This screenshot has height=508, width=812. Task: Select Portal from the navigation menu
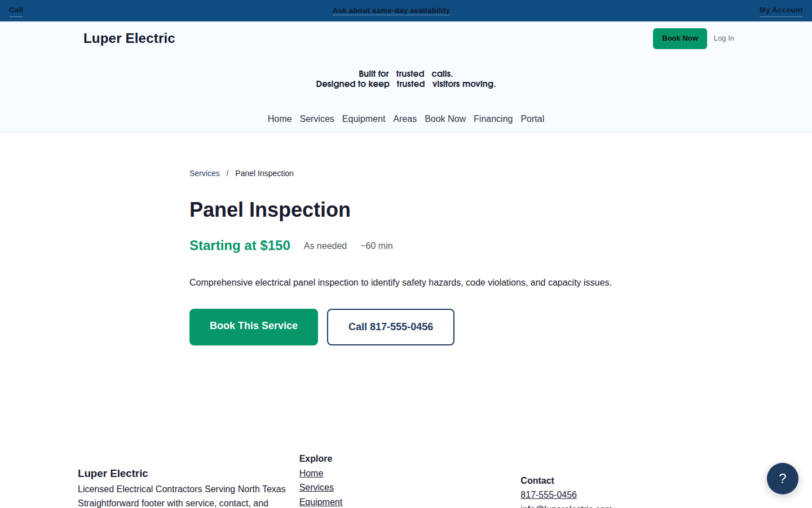point(532,119)
